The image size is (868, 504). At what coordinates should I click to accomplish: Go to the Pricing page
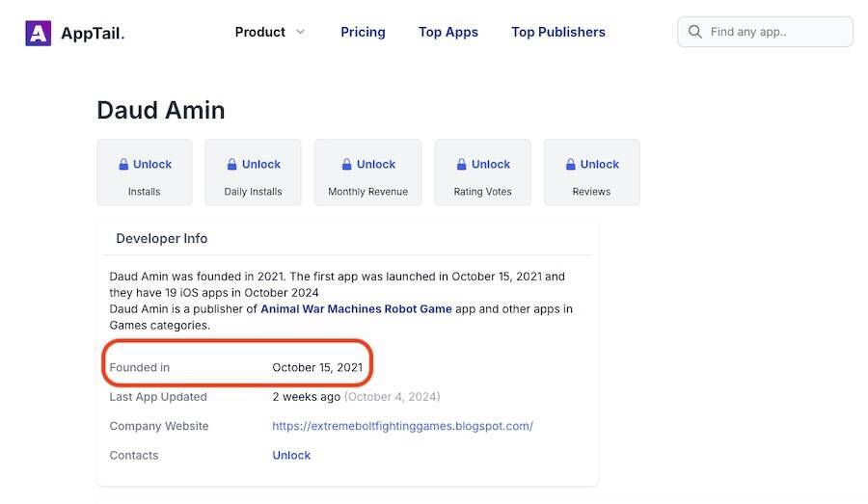pyautogui.click(x=363, y=32)
